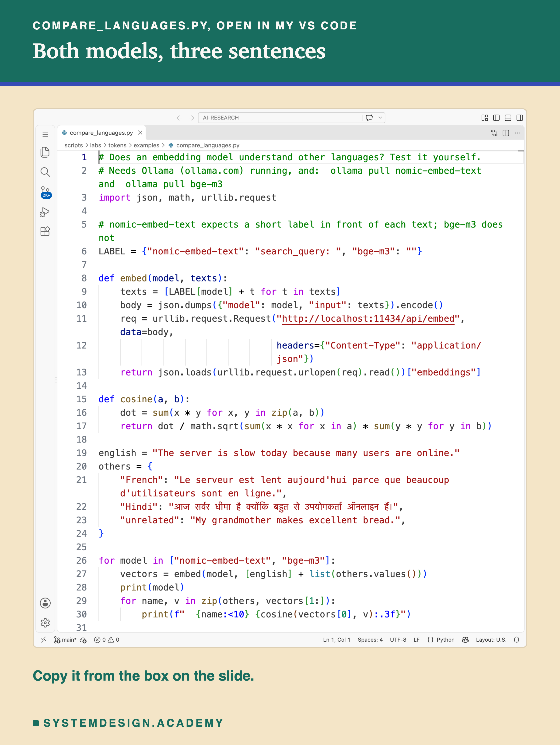Click the Ln 1, Col 1 status

[336, 640]
